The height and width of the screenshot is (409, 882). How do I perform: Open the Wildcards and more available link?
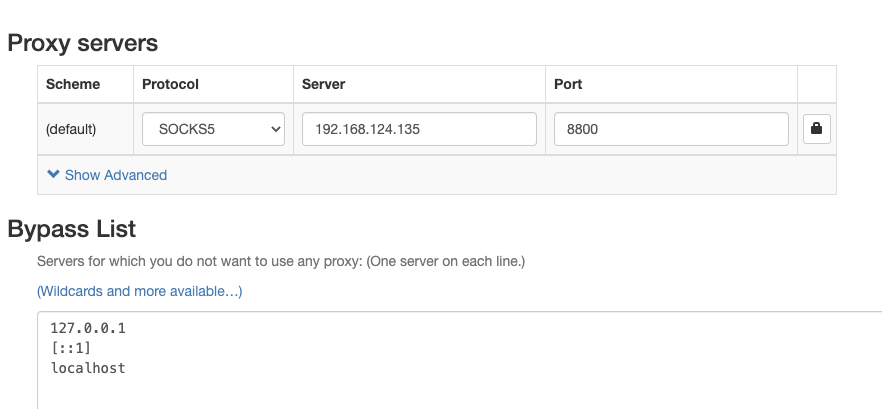tap(139, 291)
